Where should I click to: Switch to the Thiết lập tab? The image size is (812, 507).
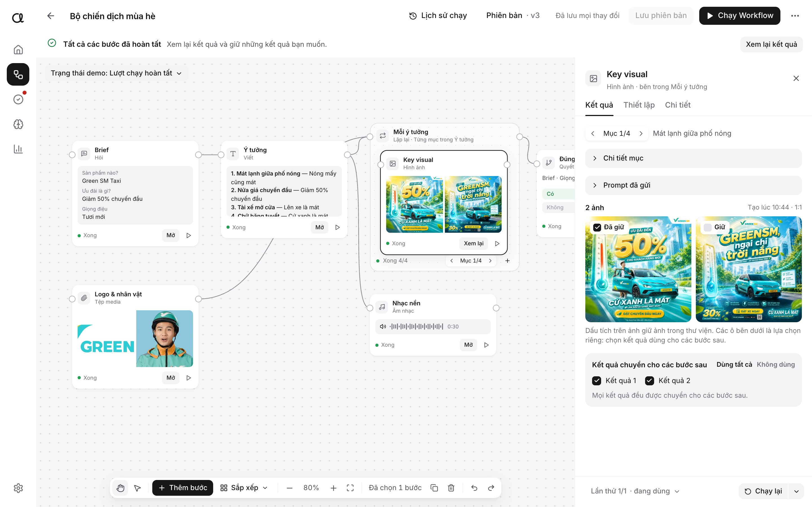(639, 105)
